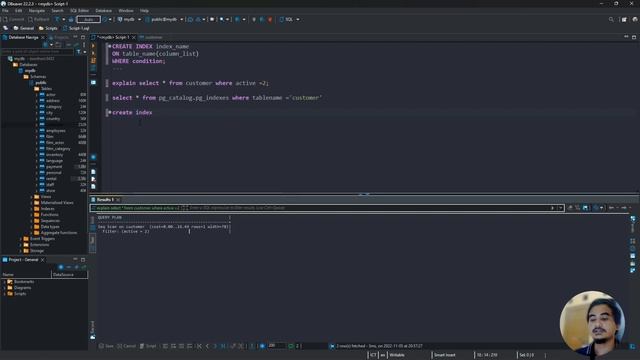Open the Window menu
Image resolution: width=640 pixels, height=360 pixels.
126,11
